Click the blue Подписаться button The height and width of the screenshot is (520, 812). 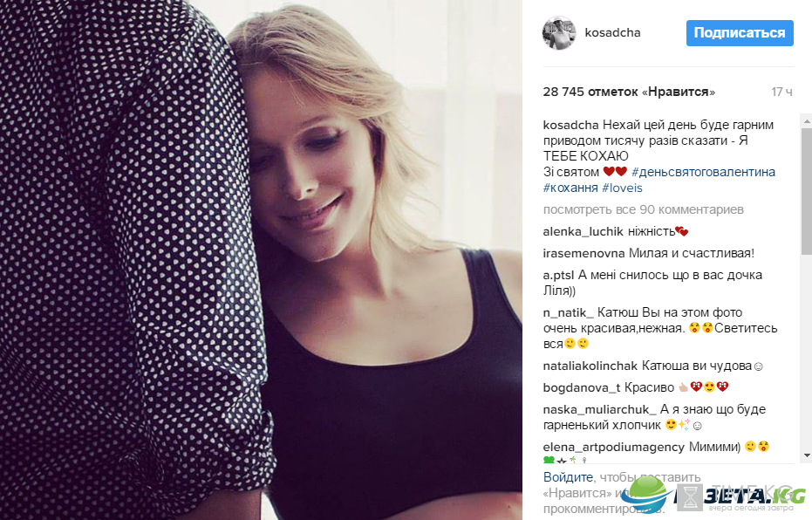pyautogui.click(x=740, y=33)
